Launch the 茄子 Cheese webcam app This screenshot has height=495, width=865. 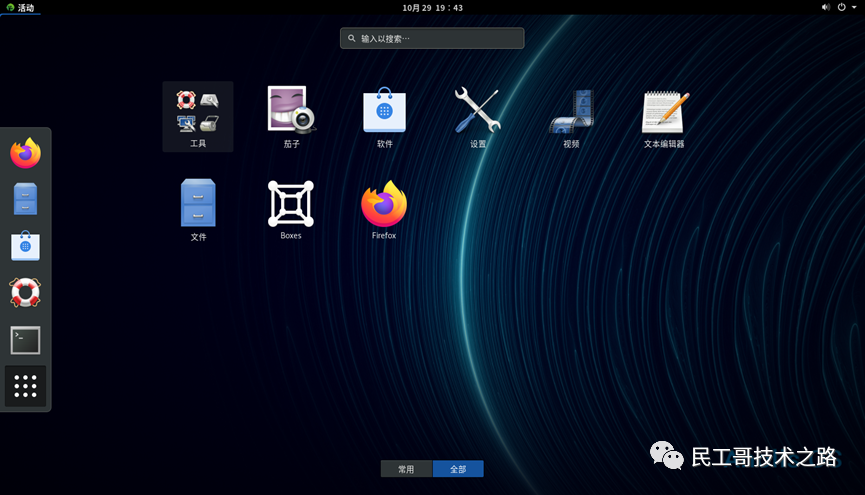pos(291,116)
